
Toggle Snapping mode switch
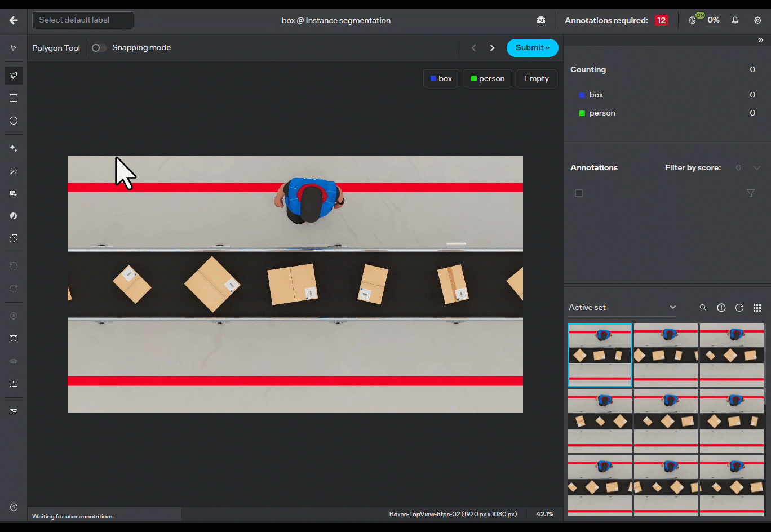coord(99,48)
